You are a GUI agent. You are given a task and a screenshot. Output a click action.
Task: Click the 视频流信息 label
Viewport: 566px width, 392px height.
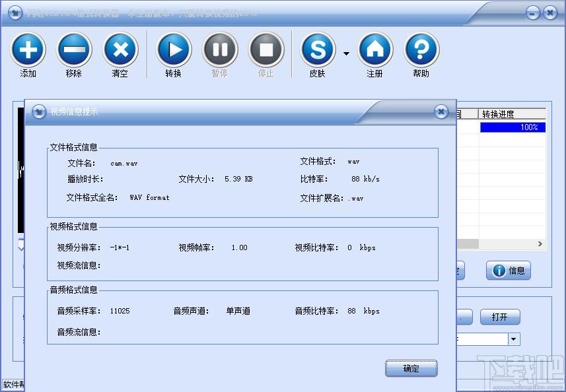click(x=79, y=265)
